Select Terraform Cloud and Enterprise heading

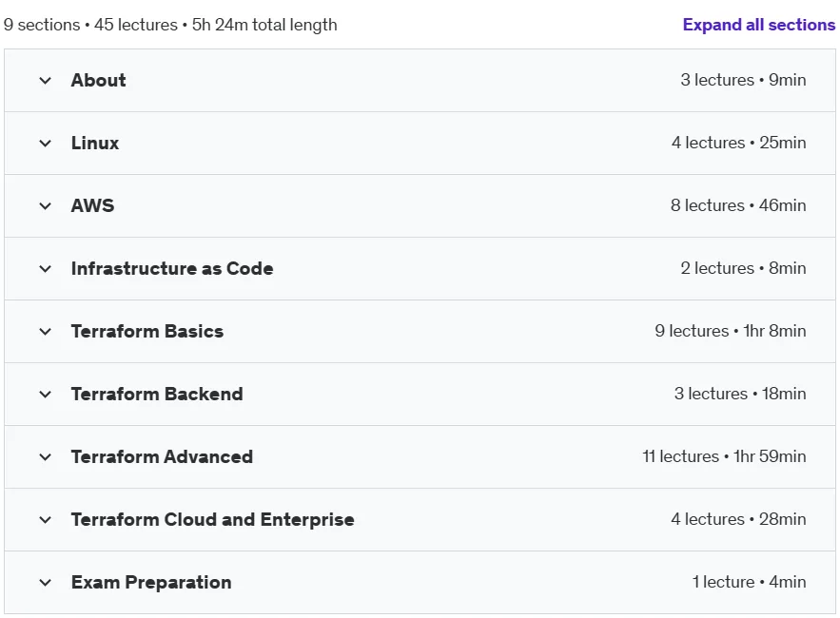tap(213, 519)
